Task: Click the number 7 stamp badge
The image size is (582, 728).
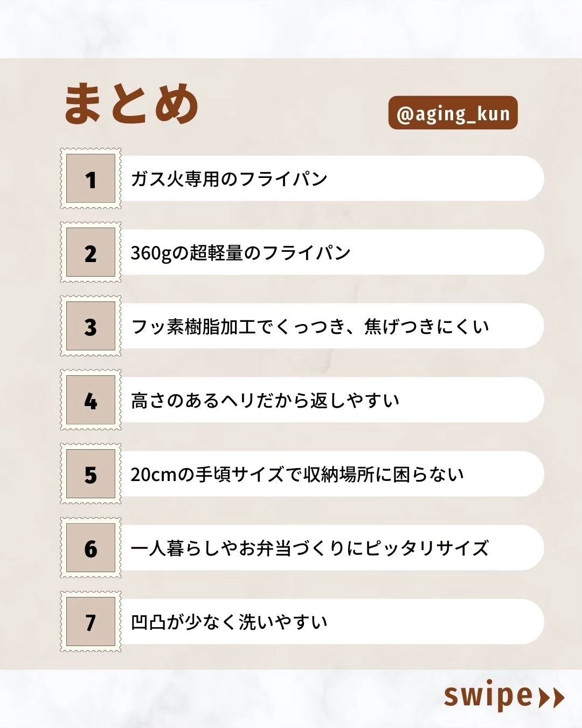Action: pyautogui.click(x=91, y=622)
